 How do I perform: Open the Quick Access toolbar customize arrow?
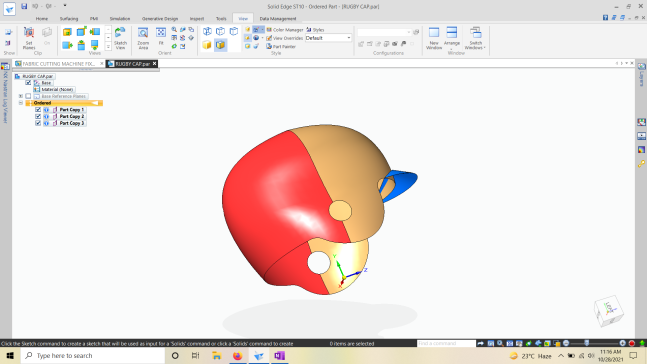(x=65, y=6)
